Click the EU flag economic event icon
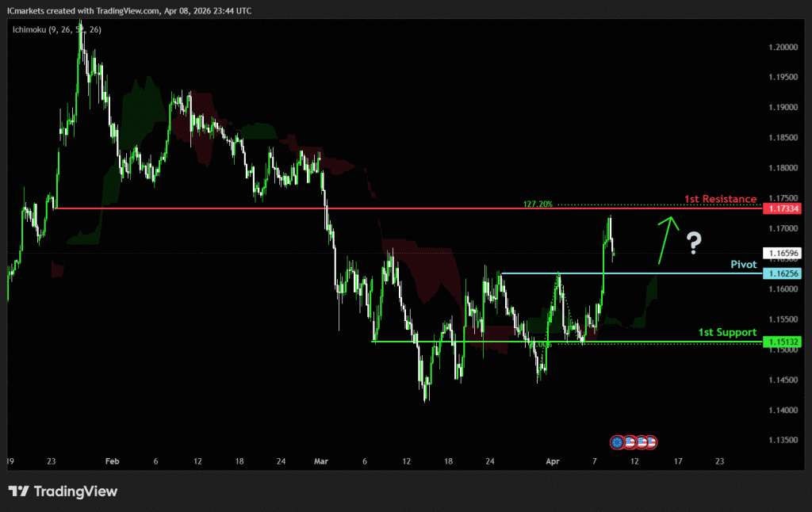The height and width of the screenshot is (512, 812). 618,441
